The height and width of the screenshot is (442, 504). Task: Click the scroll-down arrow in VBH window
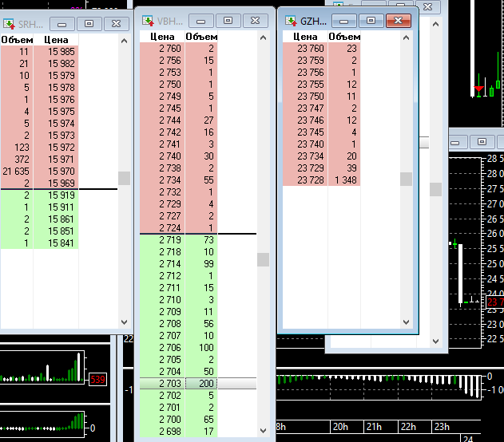tap(264, 431)
